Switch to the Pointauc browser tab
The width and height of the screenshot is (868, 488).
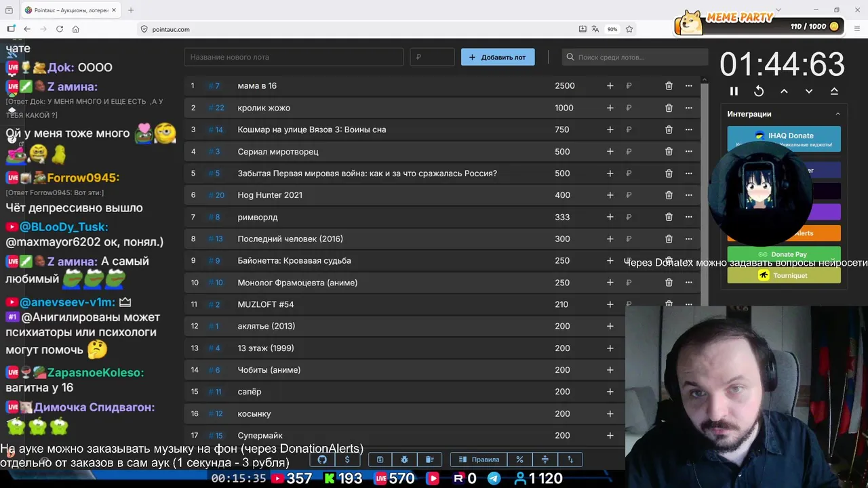click(x=69, y=10)
